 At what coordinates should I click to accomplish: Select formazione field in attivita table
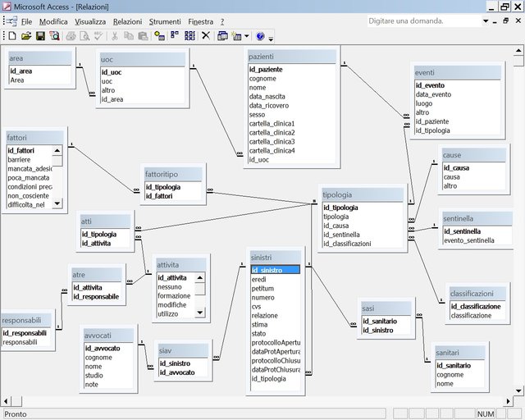[x=174, y=296]
